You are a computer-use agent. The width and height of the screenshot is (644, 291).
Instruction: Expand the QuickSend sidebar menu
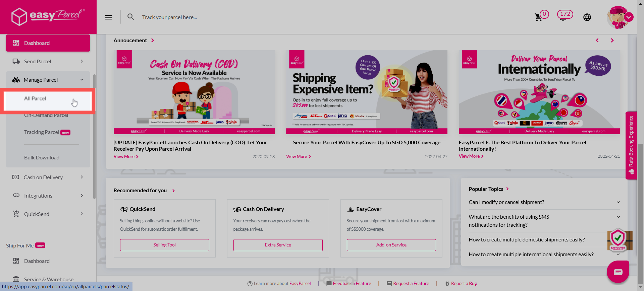[48, 214]
